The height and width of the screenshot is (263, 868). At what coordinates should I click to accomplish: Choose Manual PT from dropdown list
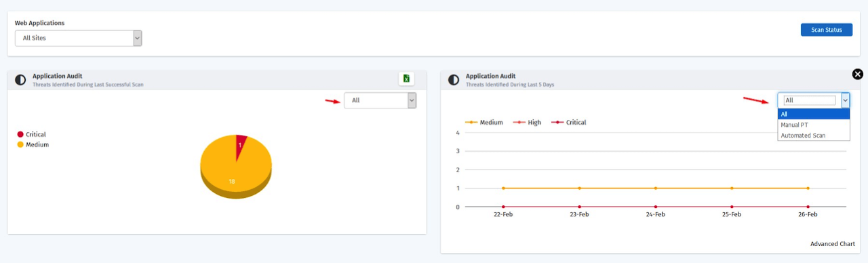pyautogui.click(x=814, y=125)
